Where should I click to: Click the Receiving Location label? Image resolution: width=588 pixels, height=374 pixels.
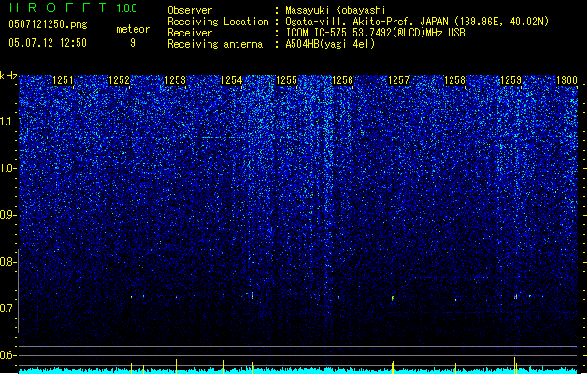tap(218, 22)
